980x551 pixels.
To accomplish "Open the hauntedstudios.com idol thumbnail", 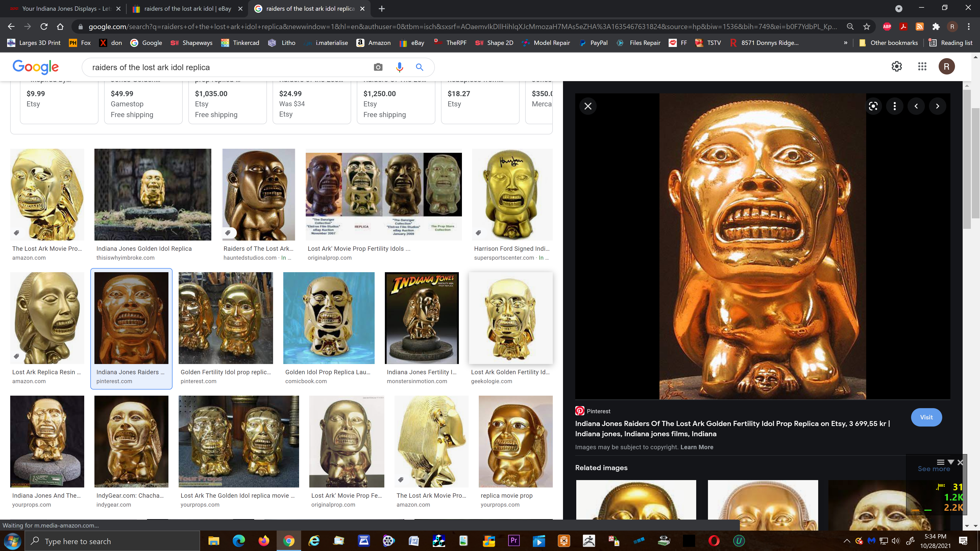I will coord(259,194).
